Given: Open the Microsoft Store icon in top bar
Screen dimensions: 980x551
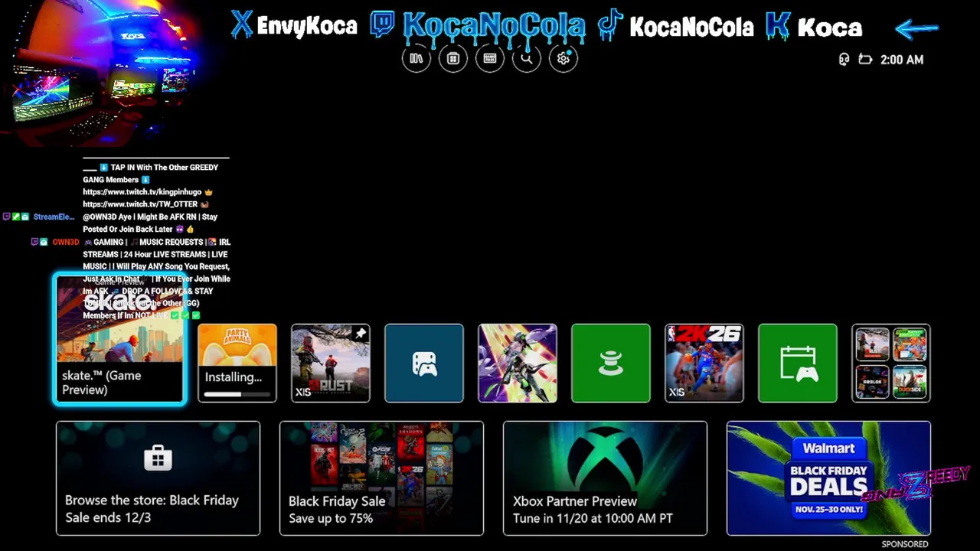Looking at the screenshot, I should [x=453, y=58].
